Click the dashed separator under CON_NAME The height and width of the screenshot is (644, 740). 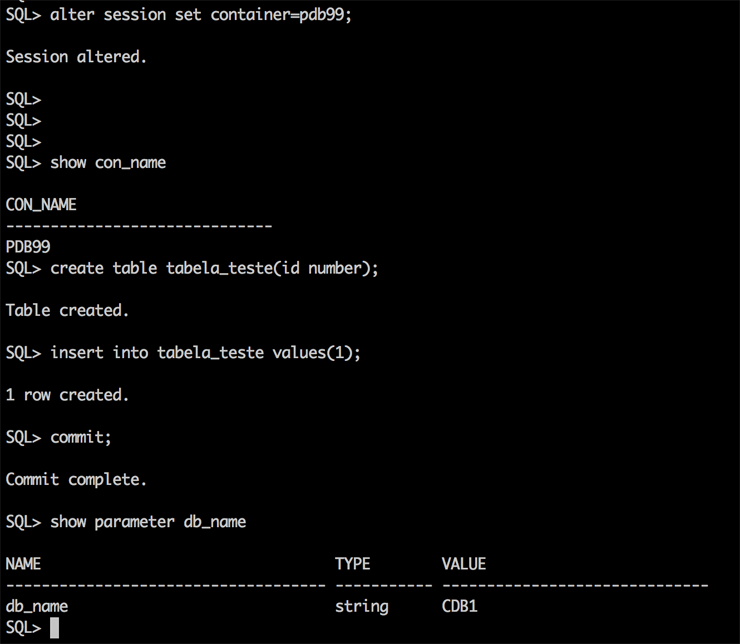pyautogui.click(x=139, y=226)
